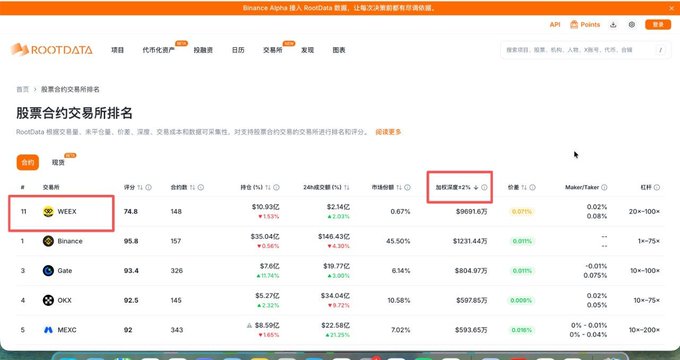Open the 交易所 navigation menu
Viewport: 680px width, 360px height.
[272, 50]
